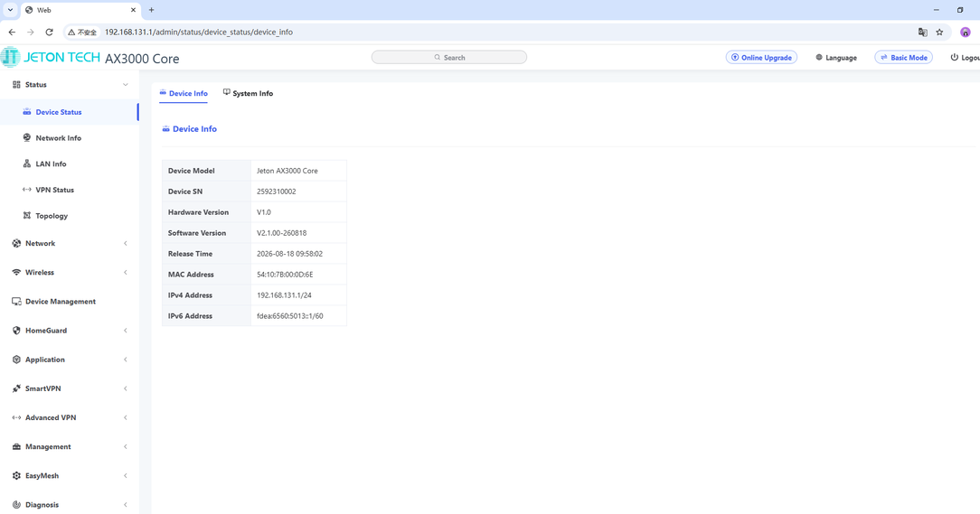Reload the page with refresh icon
The image size is (980, 514).
49,32
